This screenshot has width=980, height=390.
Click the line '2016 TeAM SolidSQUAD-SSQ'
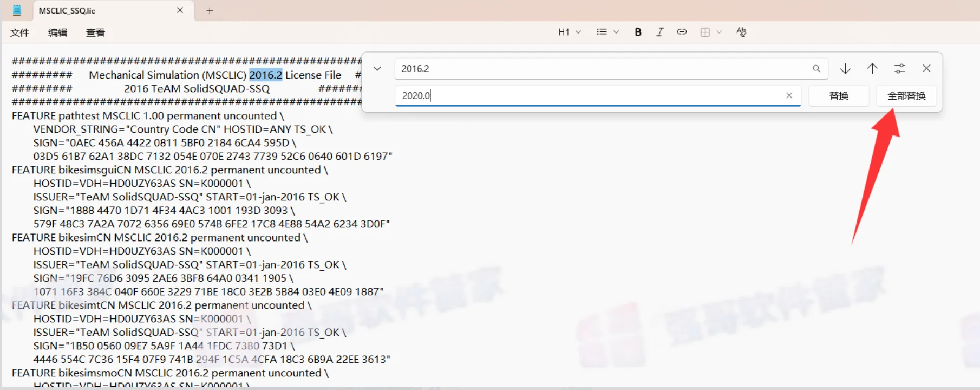(197, 88)
